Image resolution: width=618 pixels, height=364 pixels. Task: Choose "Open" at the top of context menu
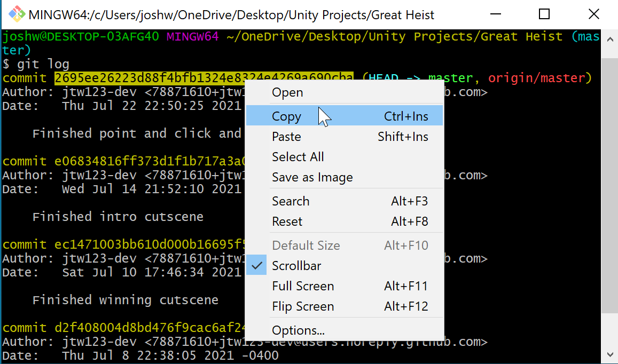tap(287, 92)
